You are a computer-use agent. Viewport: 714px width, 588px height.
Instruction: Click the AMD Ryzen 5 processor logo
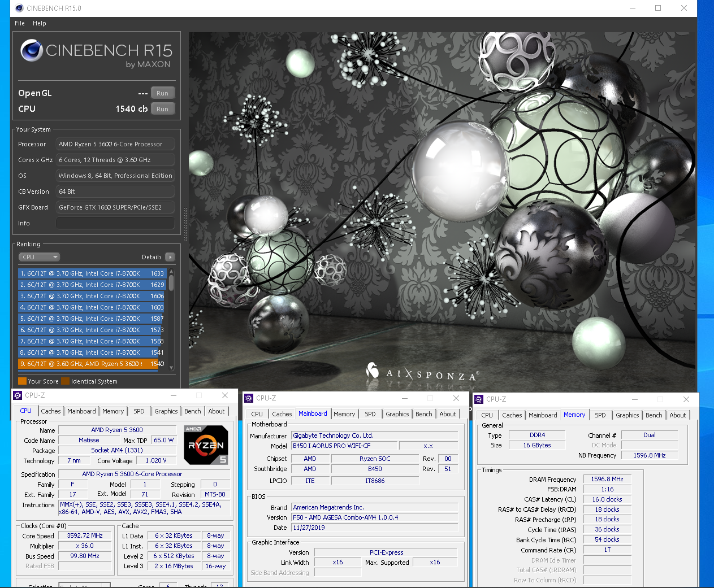tap(206, 445)
